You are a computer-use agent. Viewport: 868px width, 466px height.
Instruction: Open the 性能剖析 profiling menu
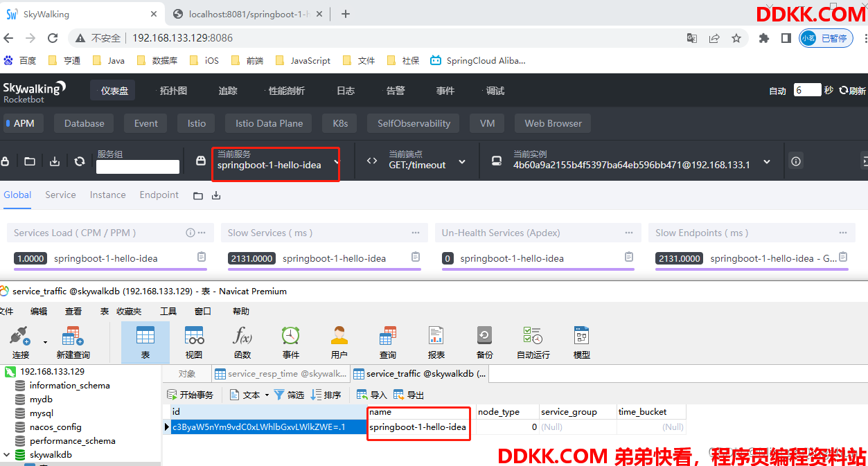[286, 91]
